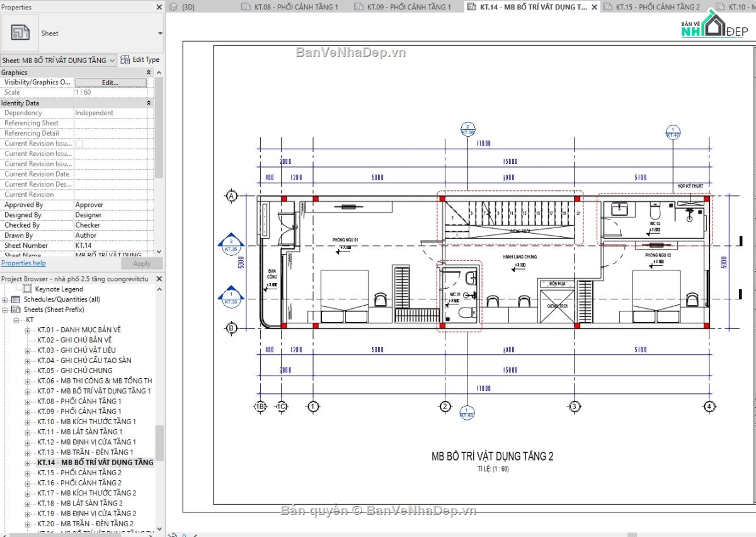Select KT.18 - MB LÁT SÀN TẦNG 2
The width and height of the screenshot is (756, 537).
point(80,504)
